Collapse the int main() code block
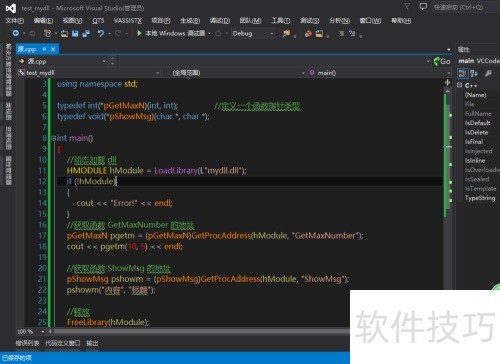Viewport: 500px width, 364px height. 53,138
